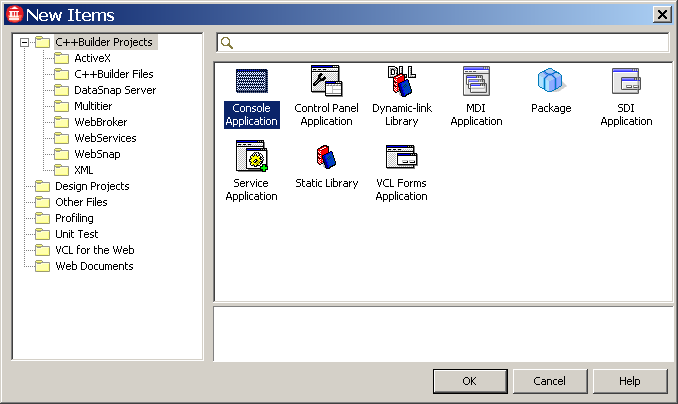
Task: Select the SDI Application icon
Action: (626, 81)
